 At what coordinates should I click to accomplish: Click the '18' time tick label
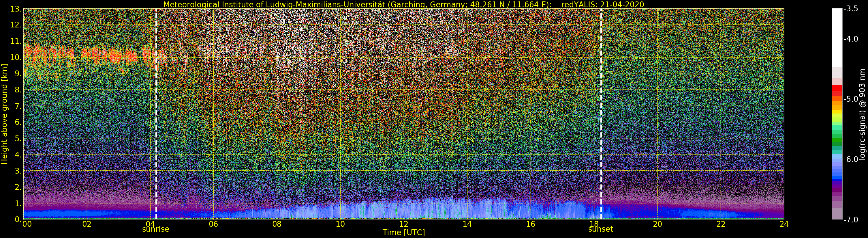594,224
